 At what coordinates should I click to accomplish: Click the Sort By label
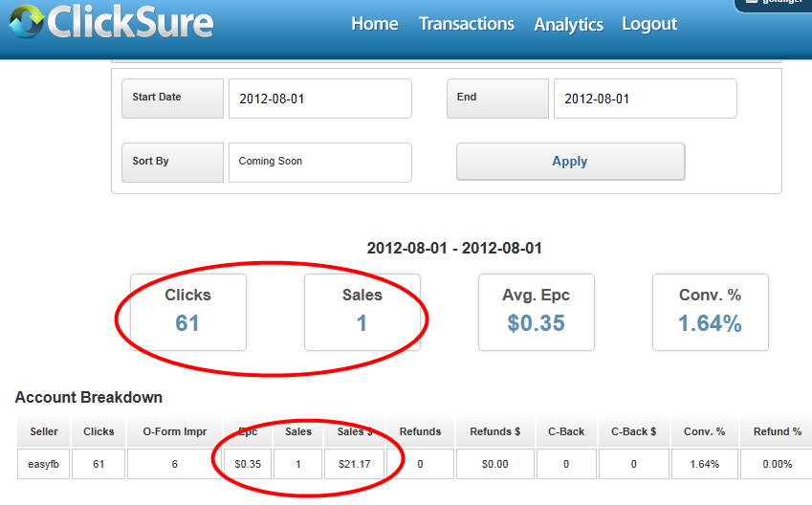tap(172, 163)
